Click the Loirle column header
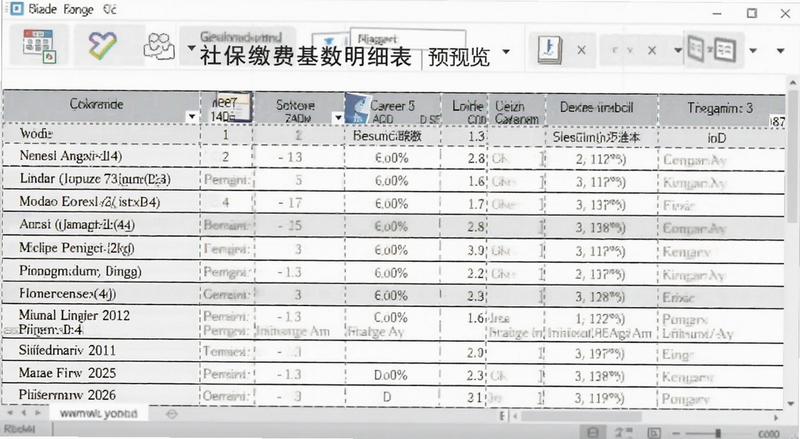Screen dimensions: 800x439 pyautogui.click(x=464, y=108)
